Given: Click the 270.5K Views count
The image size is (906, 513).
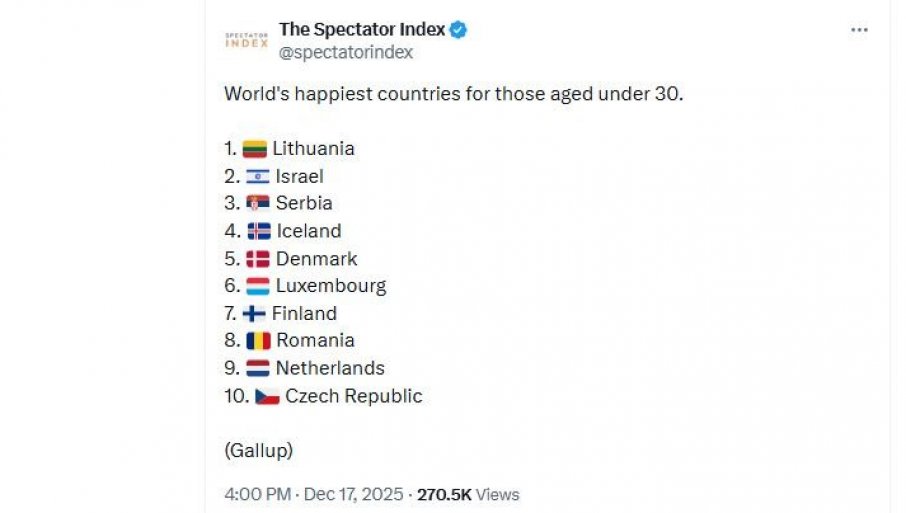Looking at the screenshot, I should pos(468,494).
